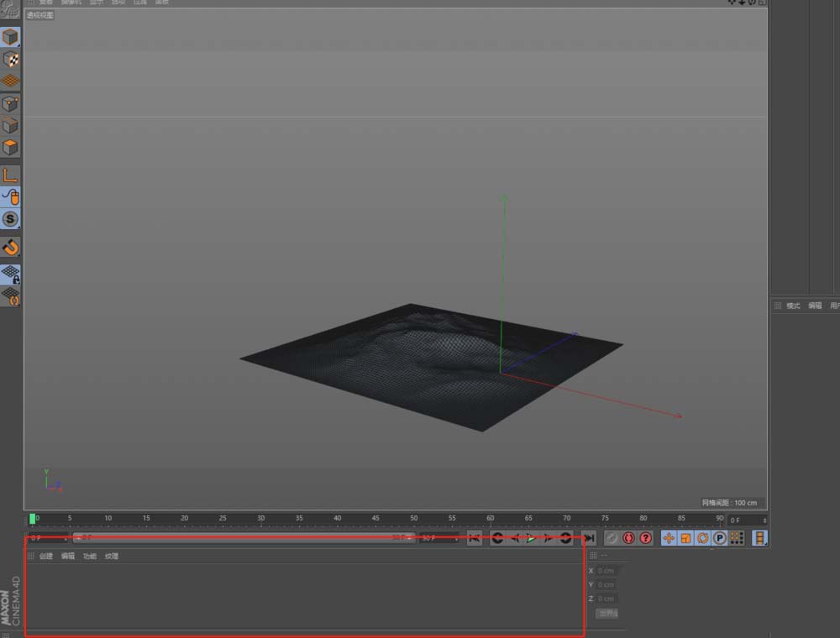Click frame 20 on timeline ruler
The image size is (840, 638).
pyautogui.click(x=184, y=518)
